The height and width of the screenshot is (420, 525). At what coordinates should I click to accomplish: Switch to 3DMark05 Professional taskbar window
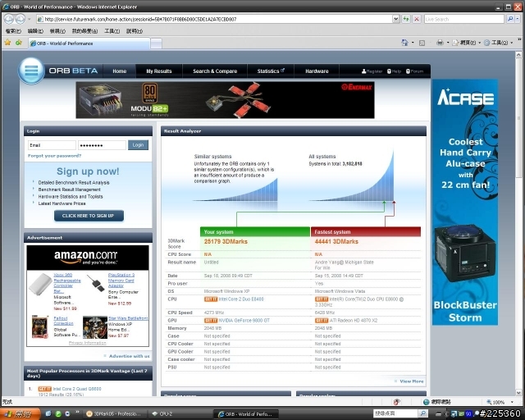[115, 414]
